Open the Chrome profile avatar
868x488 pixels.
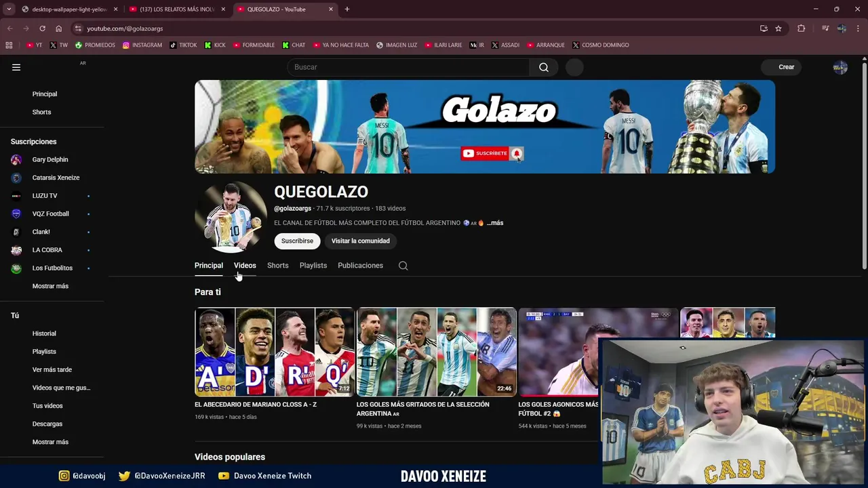coord(842,28)
